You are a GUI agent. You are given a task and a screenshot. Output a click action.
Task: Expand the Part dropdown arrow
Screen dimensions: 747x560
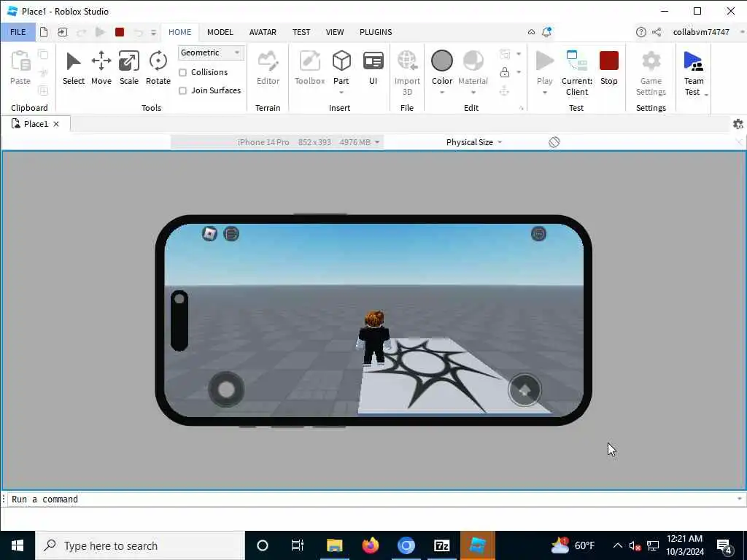click(x=341, y=93)
